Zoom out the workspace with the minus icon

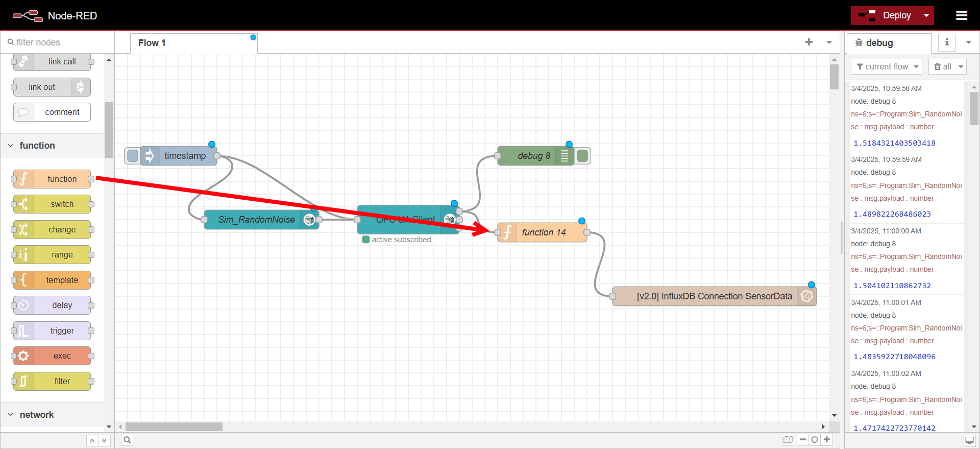(x=803, y=440)
